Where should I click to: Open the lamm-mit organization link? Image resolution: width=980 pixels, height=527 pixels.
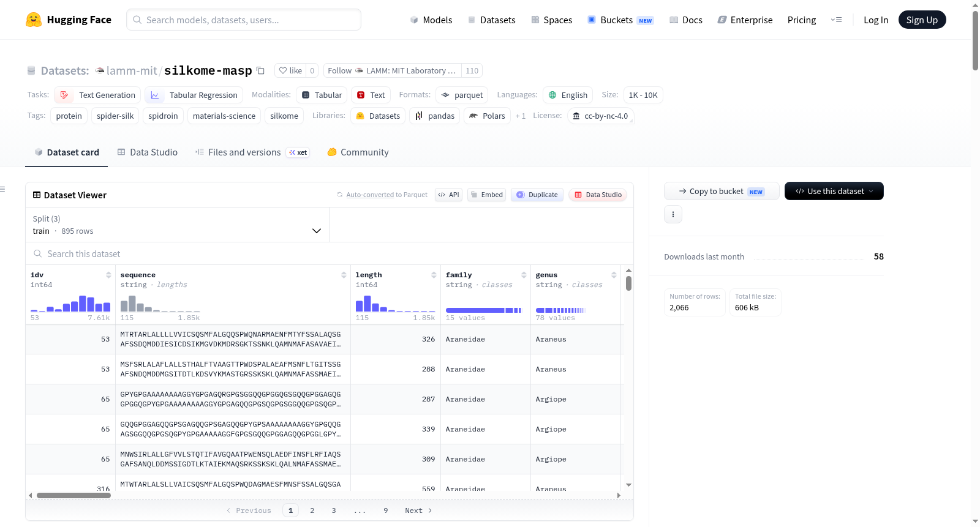point(132,70)
